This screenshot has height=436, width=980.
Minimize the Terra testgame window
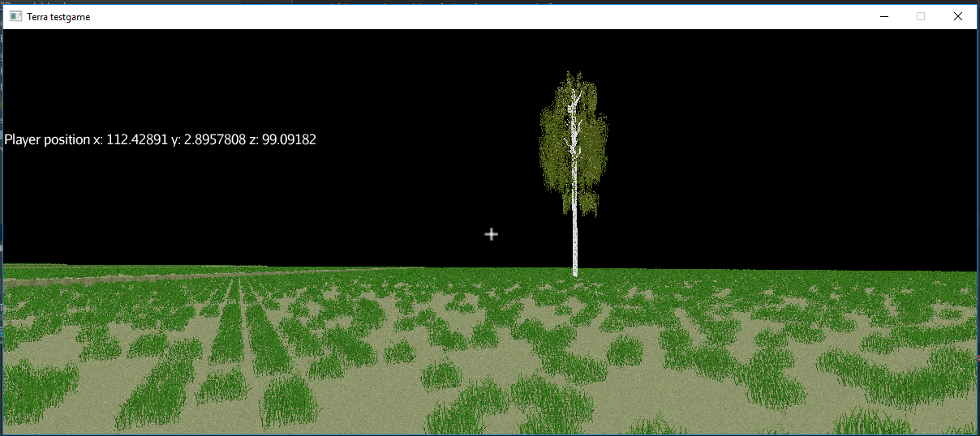coord(883,16)
